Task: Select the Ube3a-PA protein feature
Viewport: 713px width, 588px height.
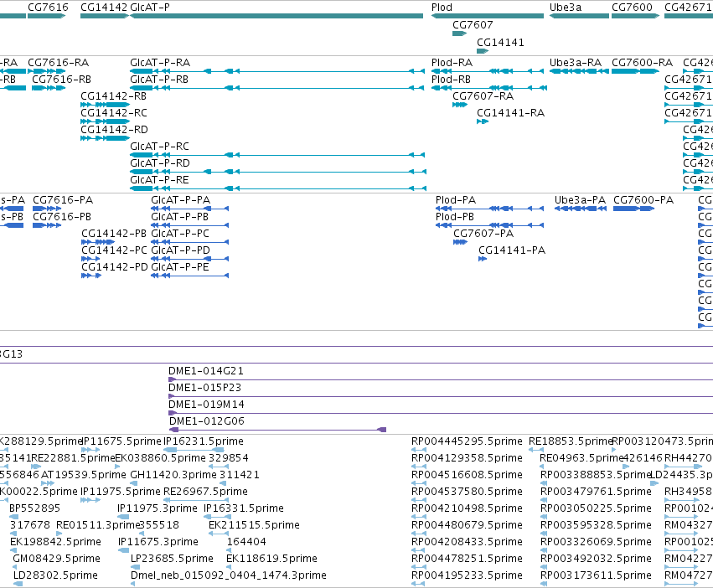Action: (581, 209)
